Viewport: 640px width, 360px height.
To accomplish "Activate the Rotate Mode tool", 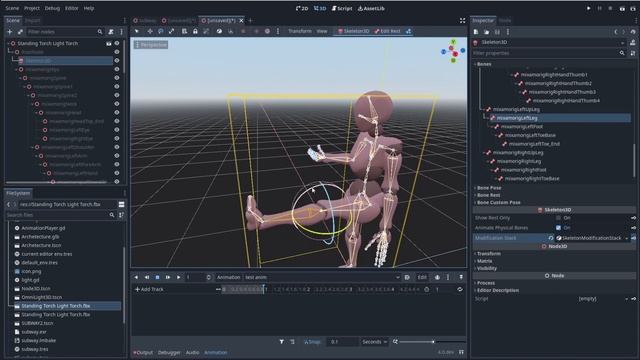I will tap(161, 31).
